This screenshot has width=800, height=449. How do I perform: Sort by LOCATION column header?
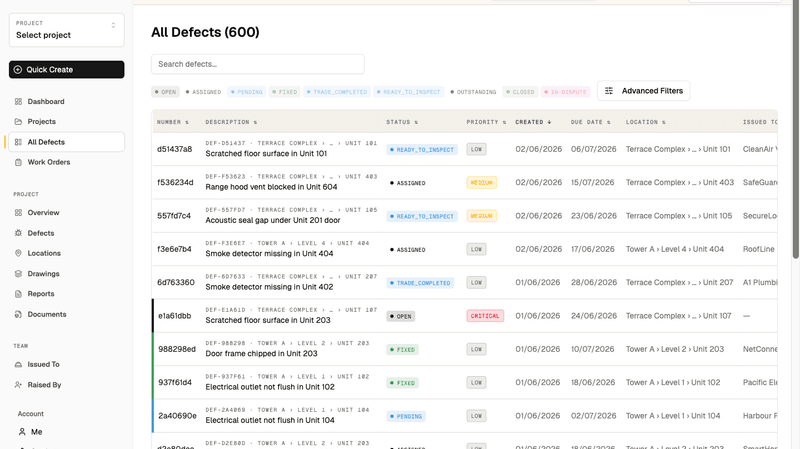click(645, 122)
